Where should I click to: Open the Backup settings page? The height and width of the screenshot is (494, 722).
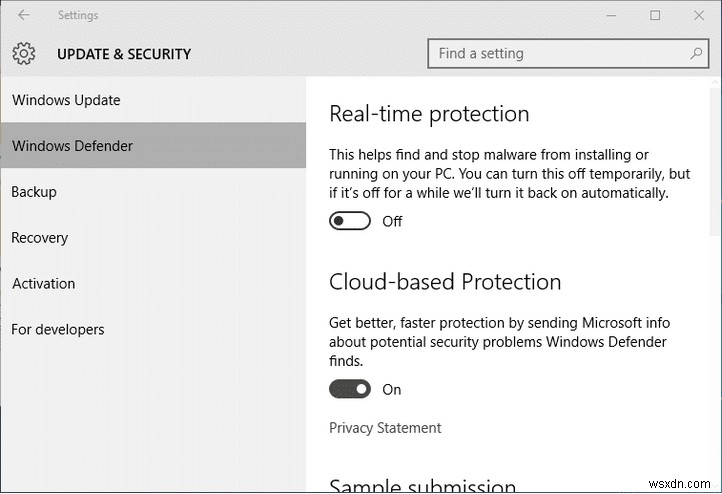click(x=34, y=192)
